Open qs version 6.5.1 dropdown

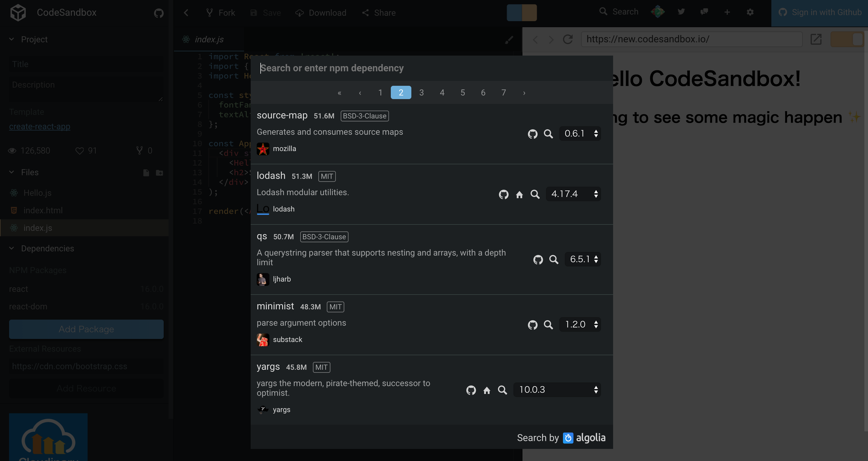pyautogui.click(x=583, y=259)
